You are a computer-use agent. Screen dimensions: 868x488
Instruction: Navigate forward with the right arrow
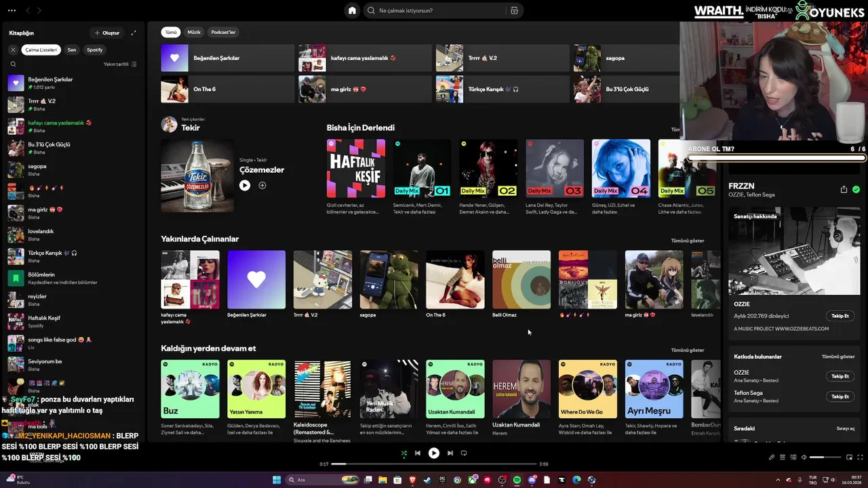tap(39, 11)
